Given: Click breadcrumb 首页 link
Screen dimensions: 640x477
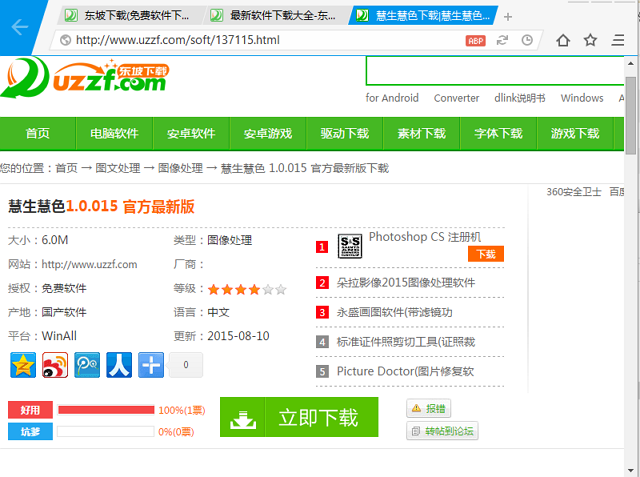Looking at the screenshot, I should click(x=66, y=168).
